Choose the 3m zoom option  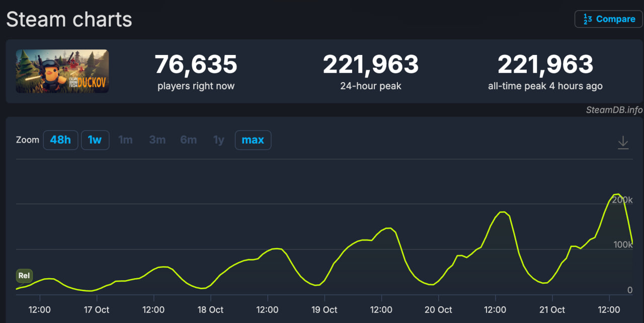click(157, 140)
